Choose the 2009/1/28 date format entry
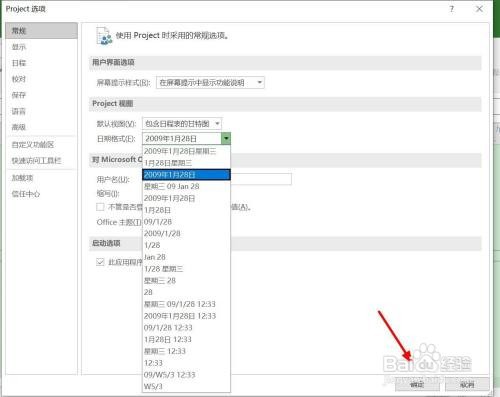The height and width of the screenshot is (397, 500). pos(186,234)
